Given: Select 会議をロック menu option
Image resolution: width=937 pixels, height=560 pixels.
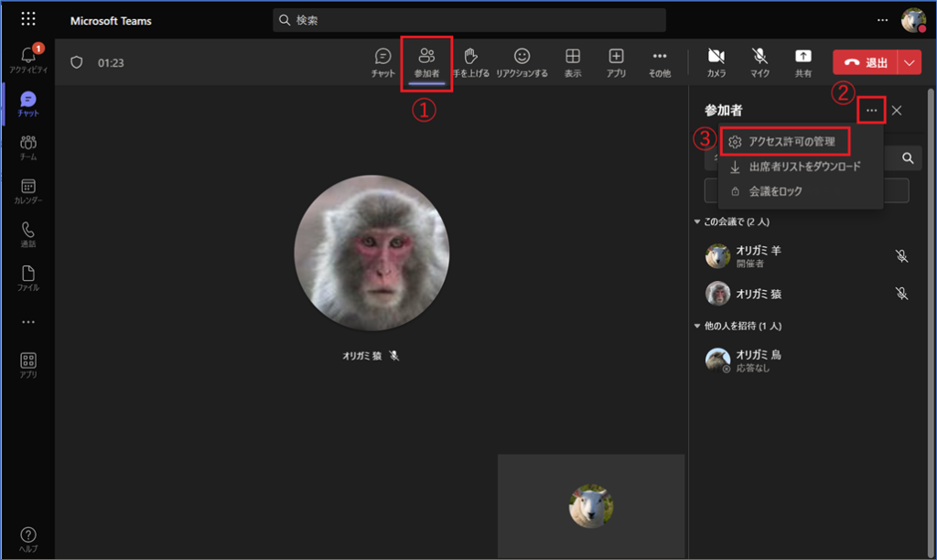Looking at the screenshot, I should pyautogui.click(x=774, y=191).
